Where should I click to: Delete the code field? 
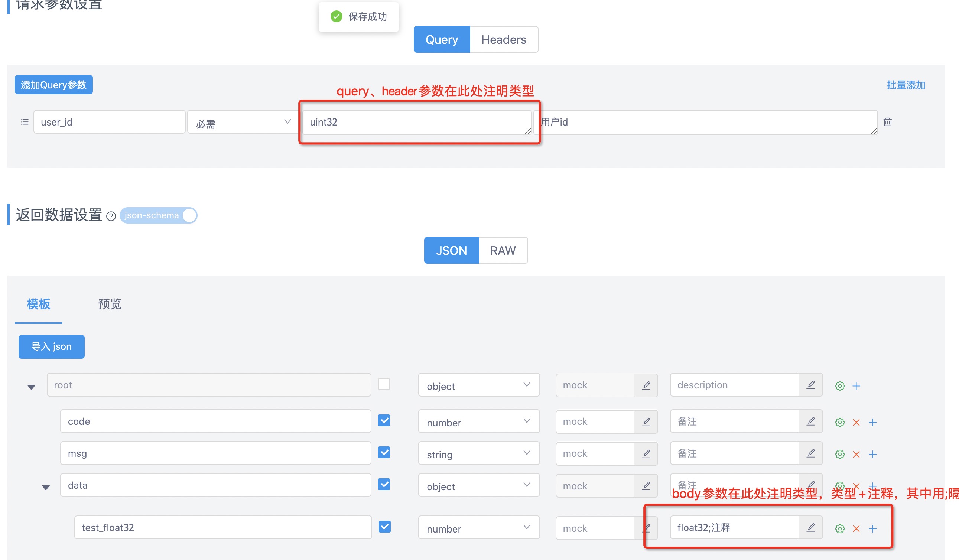click(856, 423)
